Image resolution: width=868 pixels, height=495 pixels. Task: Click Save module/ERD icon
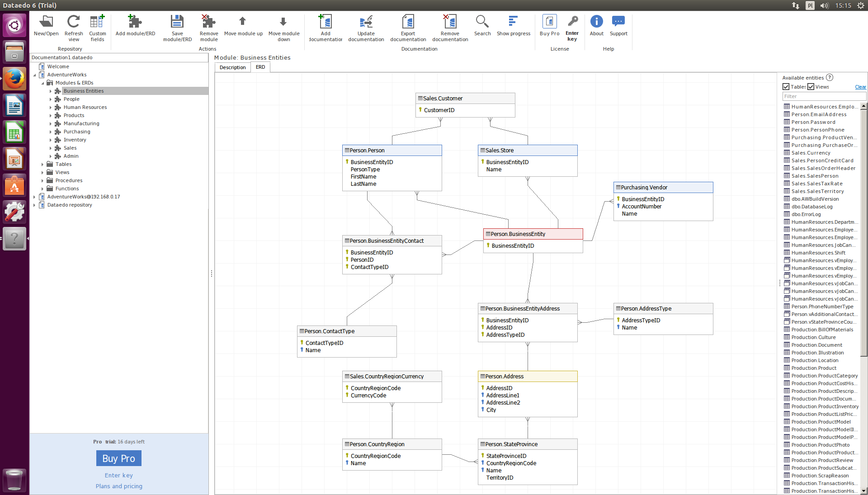[177, 22]
